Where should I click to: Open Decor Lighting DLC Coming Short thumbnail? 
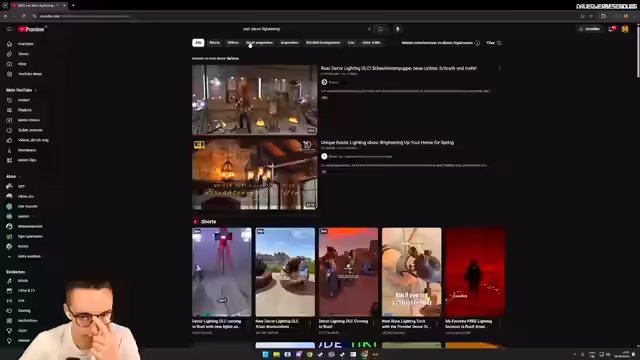[x=348, y=272]
